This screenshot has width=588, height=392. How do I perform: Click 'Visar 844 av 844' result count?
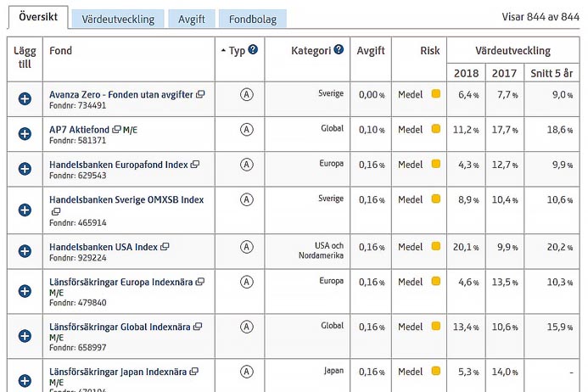pyautogui.click(x=540, y=17)
